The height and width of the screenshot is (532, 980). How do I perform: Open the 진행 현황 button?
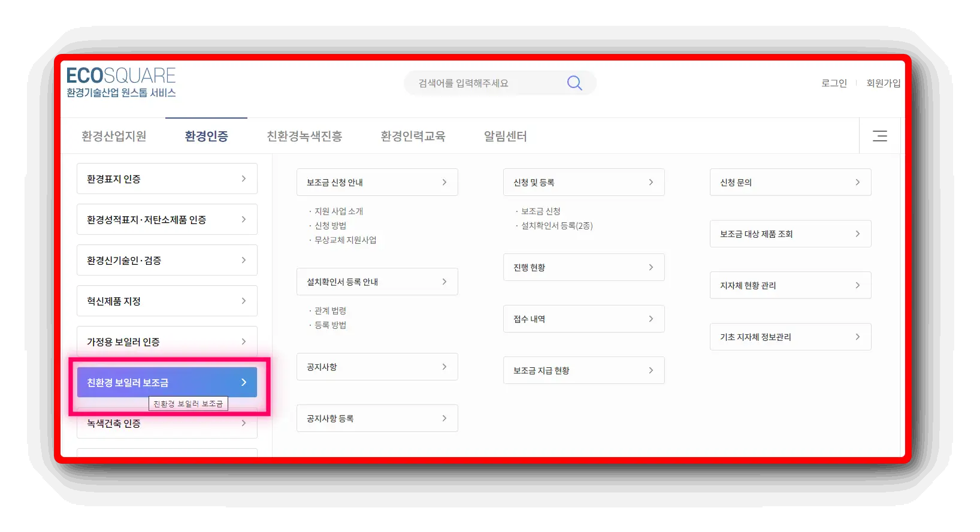pyautogui.click(x=584, y=267)
